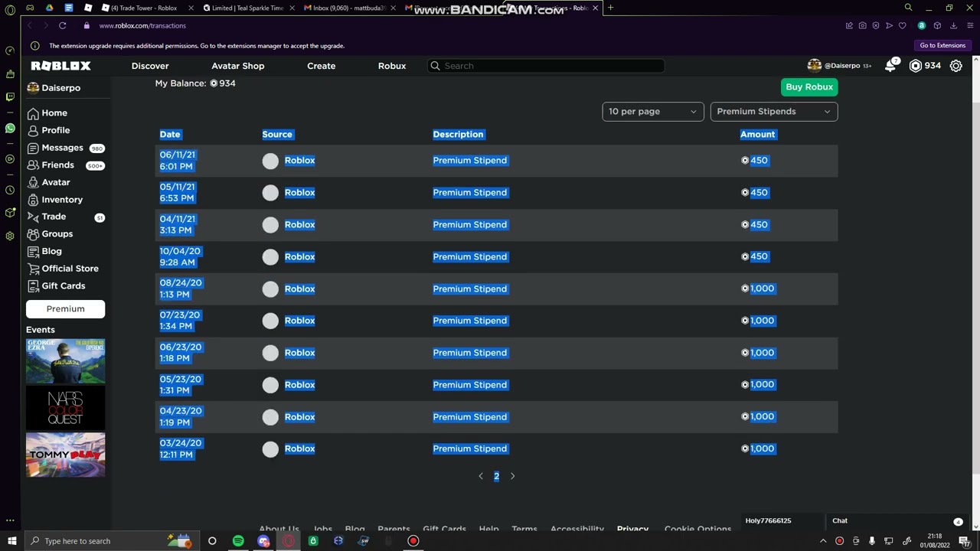
Task: Click the Roblox source link for 10/04/20
Action: (x=299, y=257)
